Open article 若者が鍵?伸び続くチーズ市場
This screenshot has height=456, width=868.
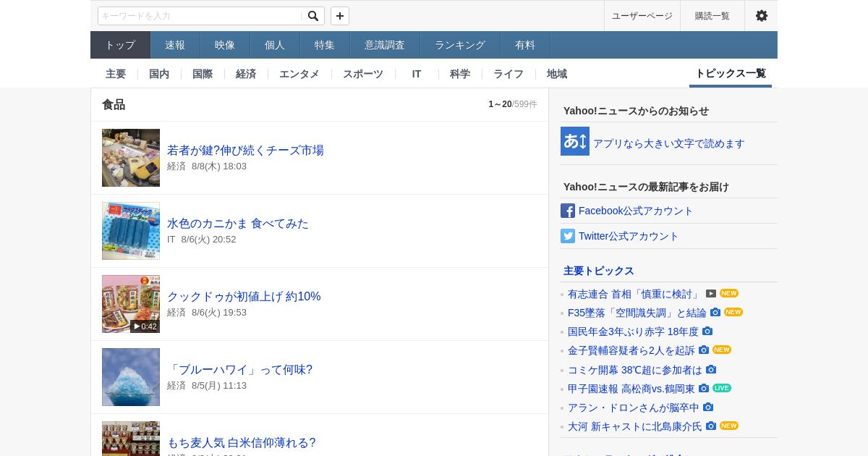245,150
